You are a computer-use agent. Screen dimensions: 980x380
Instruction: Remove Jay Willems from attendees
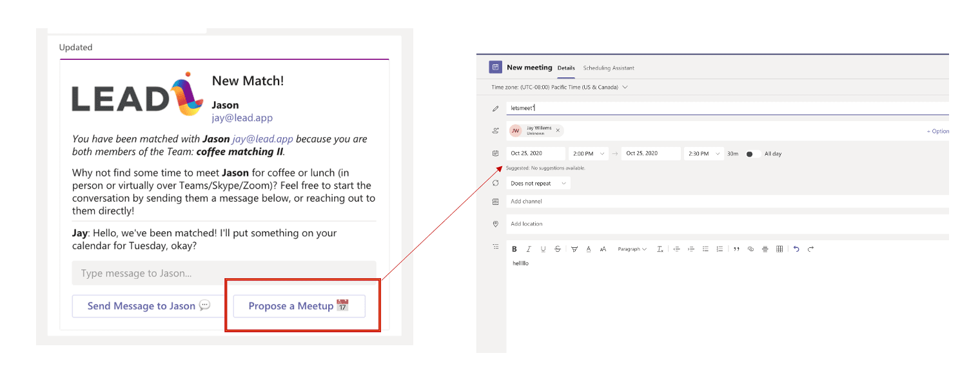[558, 131]
